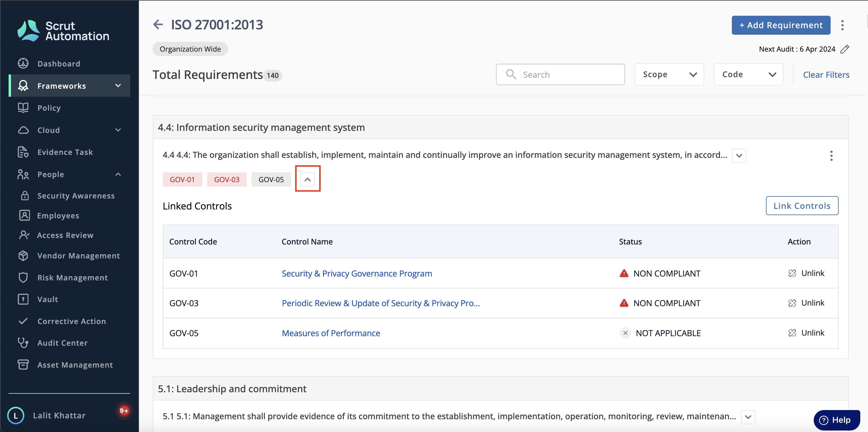This screenshot has height=432, width=868.
Task: Open the Measures of Performance link
Action: 330,333
